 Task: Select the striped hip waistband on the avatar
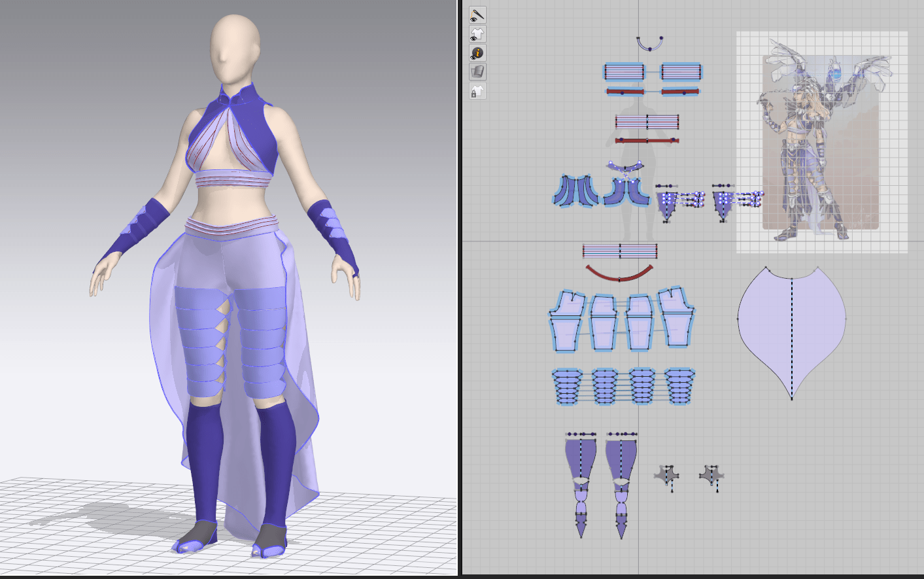[x=228, y=227]
